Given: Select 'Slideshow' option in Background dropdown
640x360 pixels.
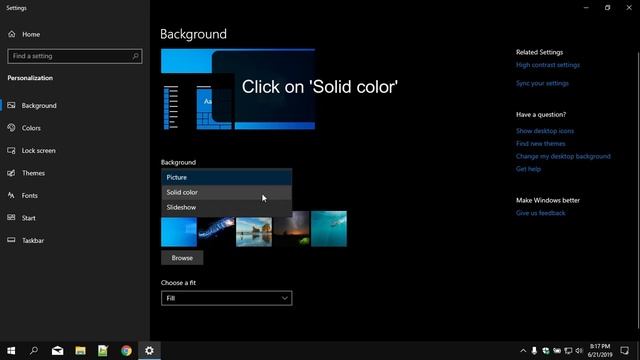Looking at the screenshot, I should pos(227,207).
